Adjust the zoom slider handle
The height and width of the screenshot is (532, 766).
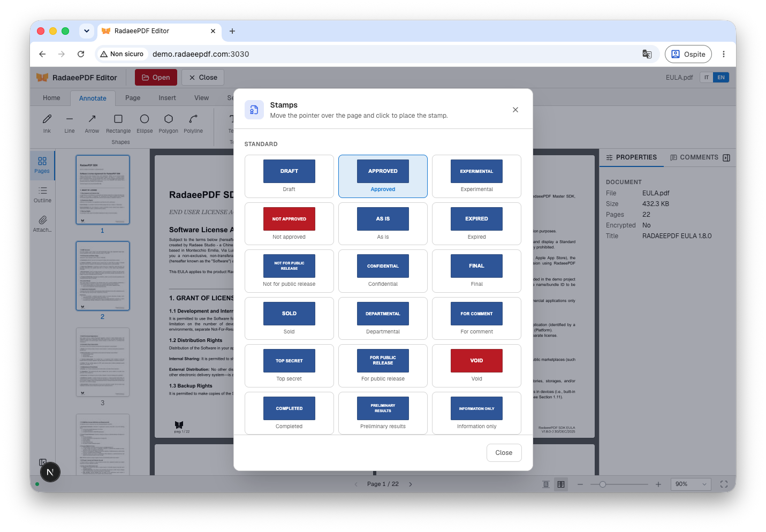[x=603, y=484]
